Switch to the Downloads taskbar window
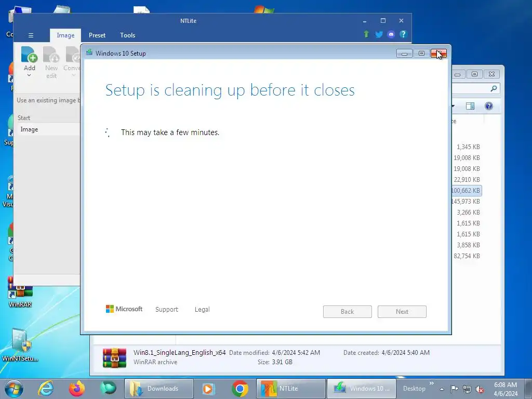The height and width of the screenshot is (399, 532). 159,389
